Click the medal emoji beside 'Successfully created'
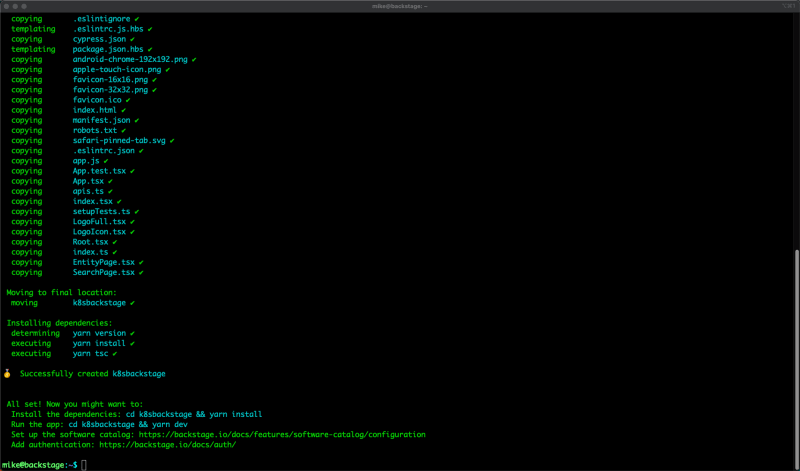The image size is (800, 471). (7, 374)
